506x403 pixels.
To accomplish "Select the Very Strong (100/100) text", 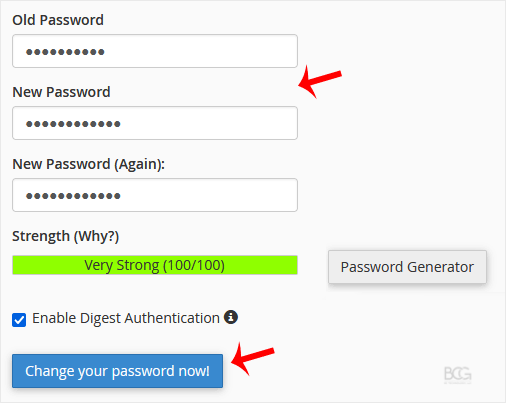I will click(154, 265).
